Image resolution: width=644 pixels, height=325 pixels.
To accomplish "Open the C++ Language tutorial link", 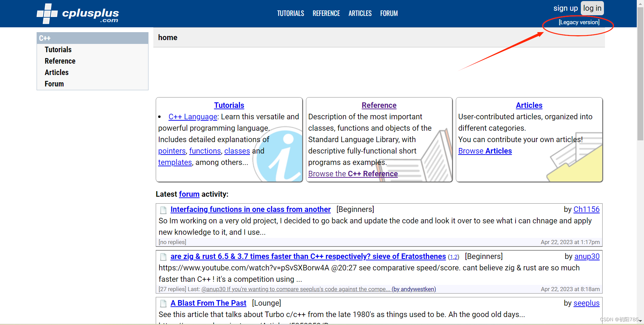I will 193,117.
